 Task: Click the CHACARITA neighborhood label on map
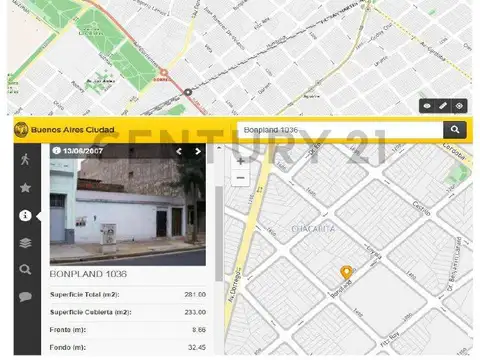313,229
